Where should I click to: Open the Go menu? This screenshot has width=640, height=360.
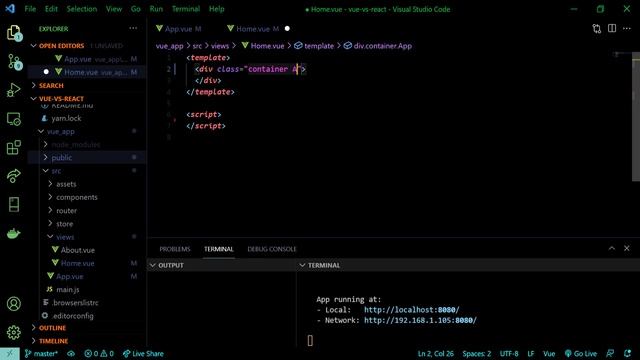(136, 9)
